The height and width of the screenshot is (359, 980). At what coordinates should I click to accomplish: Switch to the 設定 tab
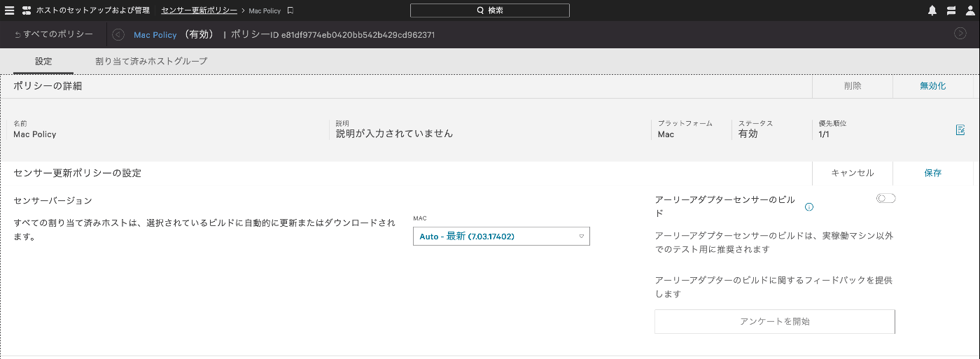[x=43, y=62]
